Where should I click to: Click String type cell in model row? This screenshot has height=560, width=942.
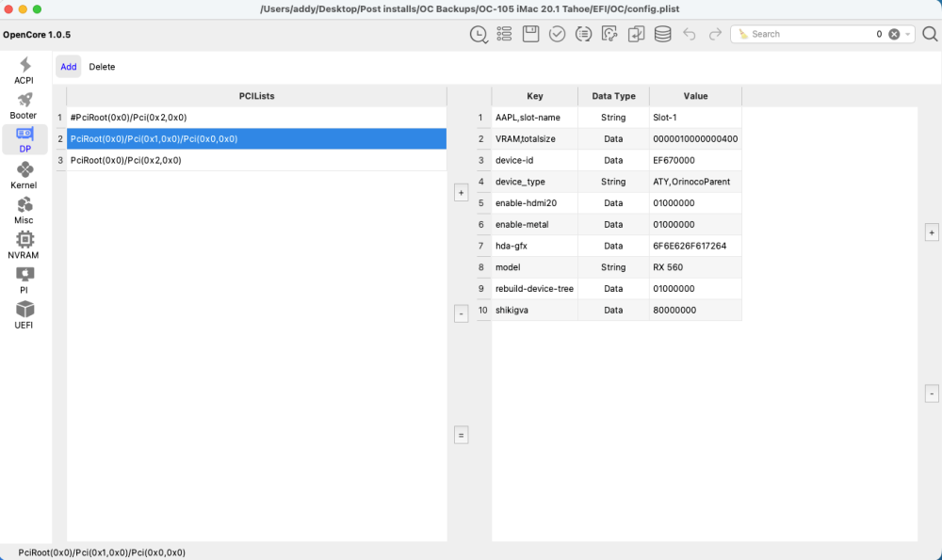click(x=613, y=267)
